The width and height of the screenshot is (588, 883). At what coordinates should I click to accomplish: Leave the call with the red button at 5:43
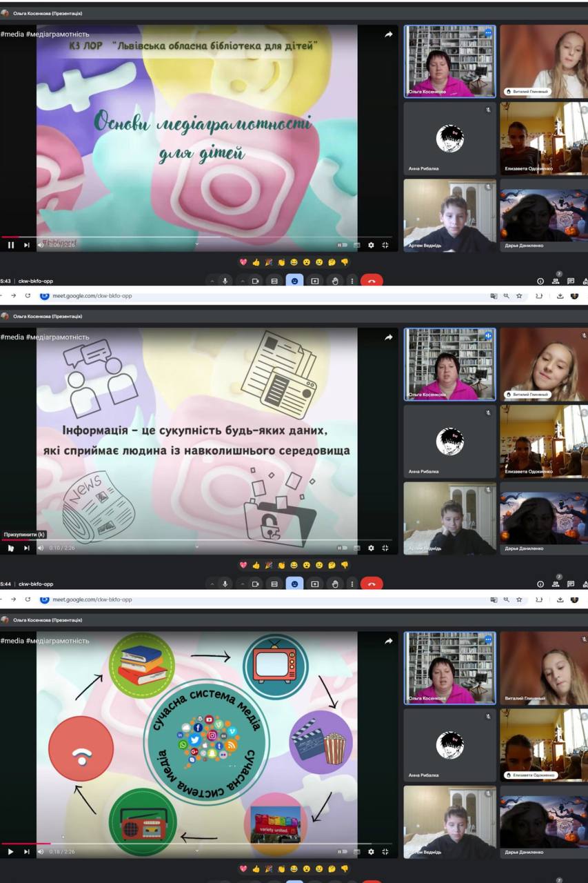pyautogui.click(x=372, y=281)
